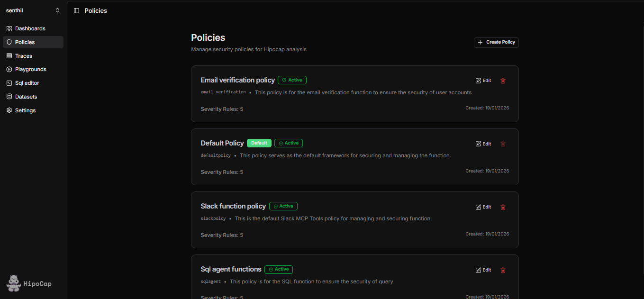The height and width of the screenshot is (299, 644).
Task: Click the HipoCap logo
Action: point(29,283)
